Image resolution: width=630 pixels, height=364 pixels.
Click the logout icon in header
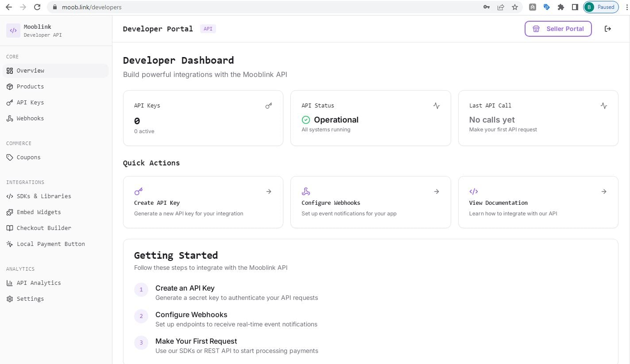pos(608,29)
